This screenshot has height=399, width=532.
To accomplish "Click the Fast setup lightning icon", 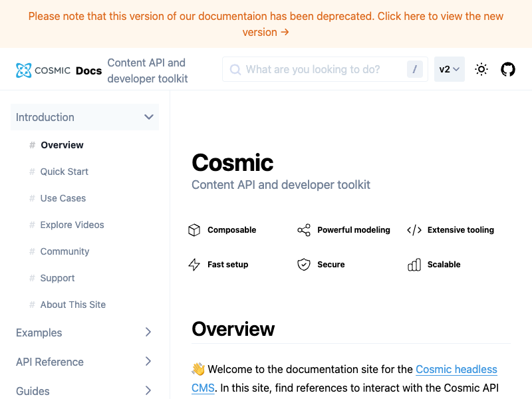I will [x=194, y=264].
